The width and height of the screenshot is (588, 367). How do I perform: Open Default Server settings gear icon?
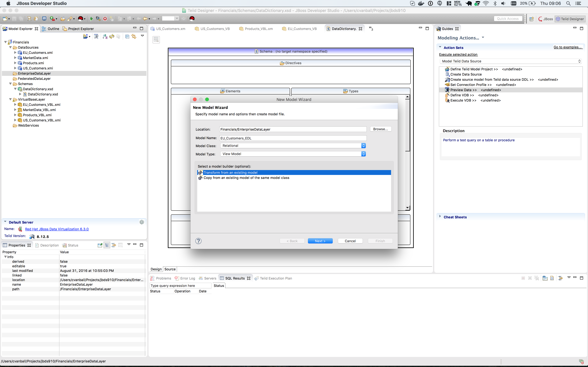[142, 222]
